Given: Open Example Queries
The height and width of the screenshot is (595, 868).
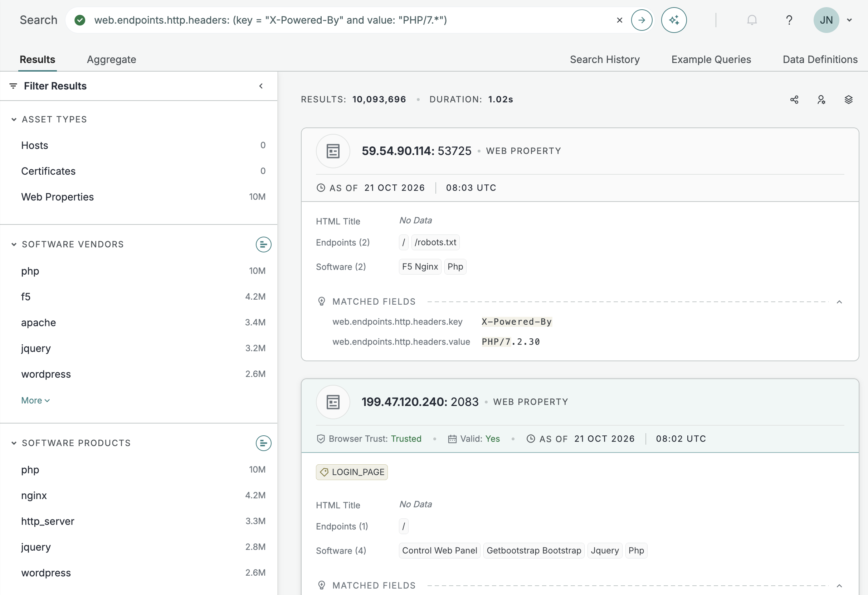Looking at the screenshot, I should coord(711,59).
